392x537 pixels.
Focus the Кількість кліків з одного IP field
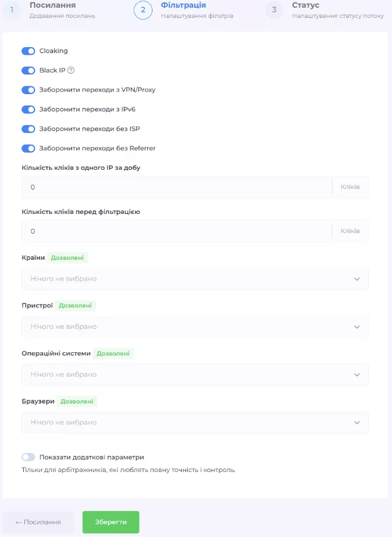pos(176,187)
